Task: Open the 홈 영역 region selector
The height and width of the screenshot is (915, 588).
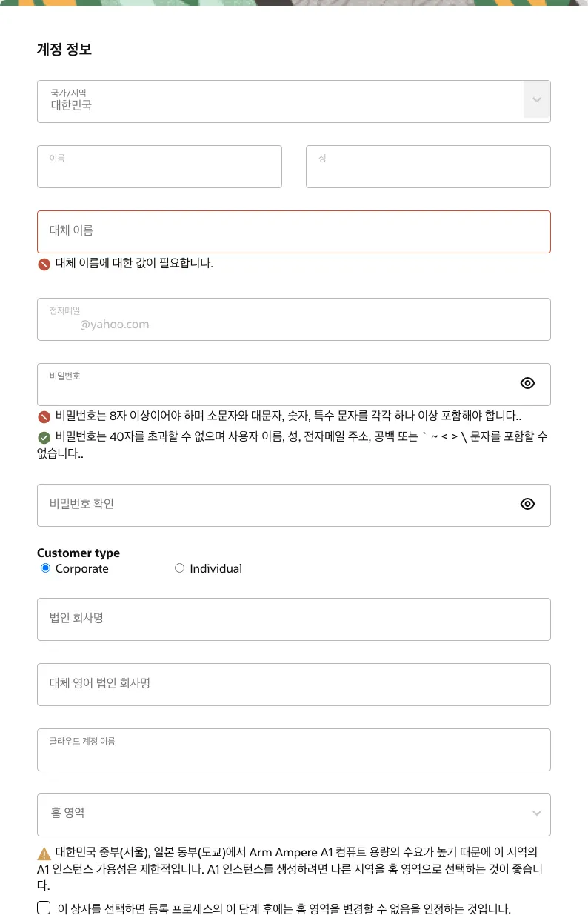Action: pos(281,814)
